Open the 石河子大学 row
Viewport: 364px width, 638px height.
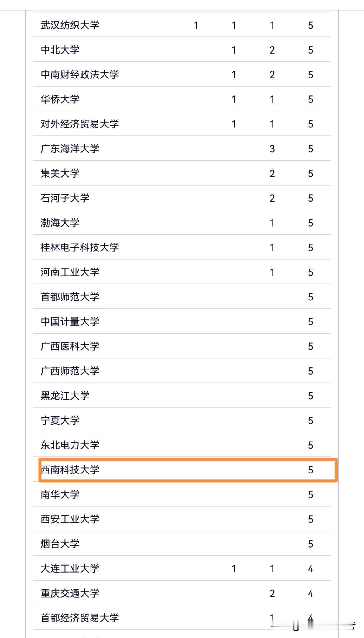[x=182, y=198]
